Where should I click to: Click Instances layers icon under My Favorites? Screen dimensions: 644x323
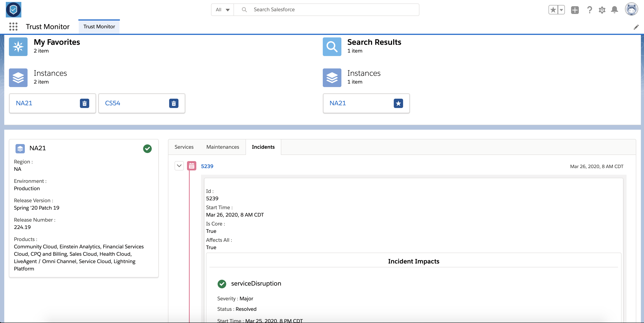coord(18,78)
